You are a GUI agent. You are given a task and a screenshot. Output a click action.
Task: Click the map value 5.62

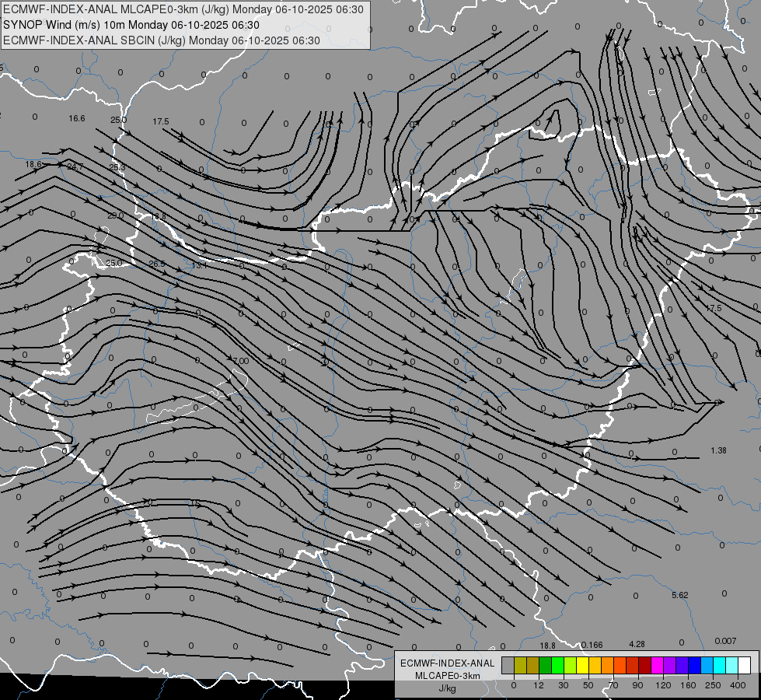680,595
